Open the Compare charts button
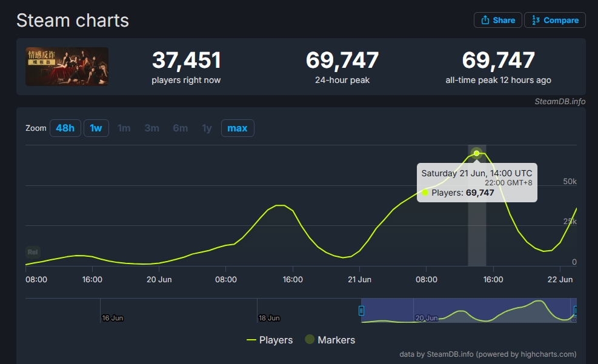Viewport: 598px width, 364px height. (554, 20)
